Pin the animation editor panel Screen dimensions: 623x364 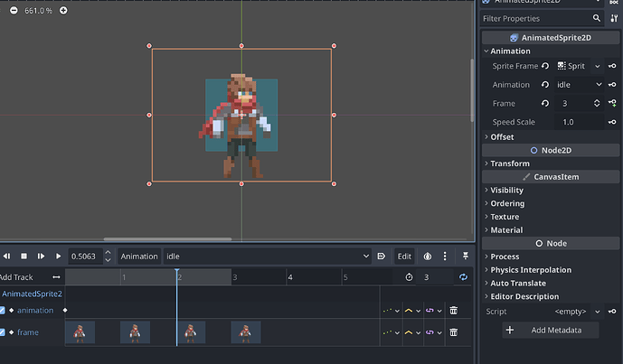466,256
